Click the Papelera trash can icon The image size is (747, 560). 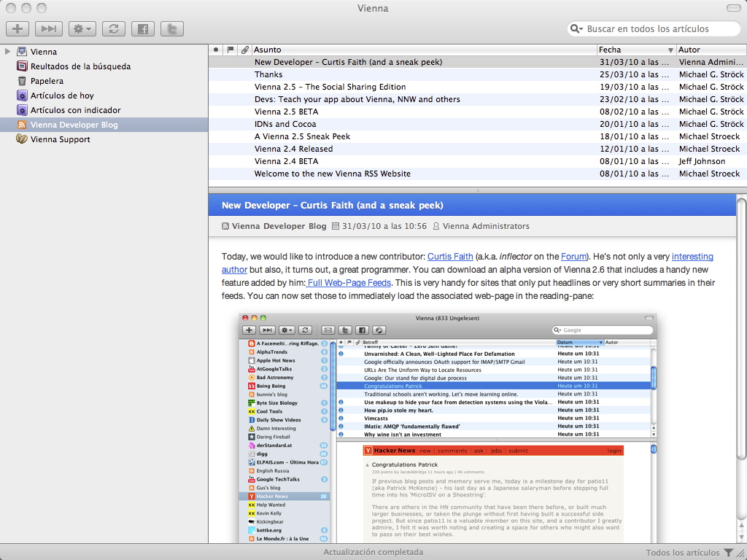click(x=22, y=81)
